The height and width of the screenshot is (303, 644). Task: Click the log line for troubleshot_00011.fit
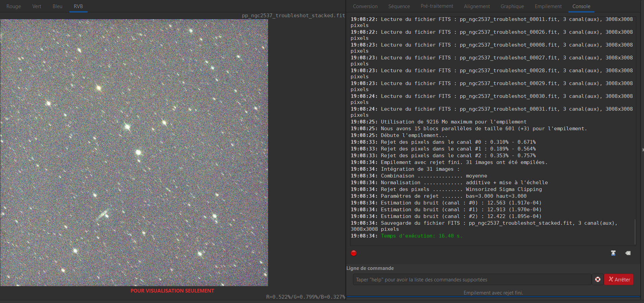pyautogui.click(x=492, y=22)
